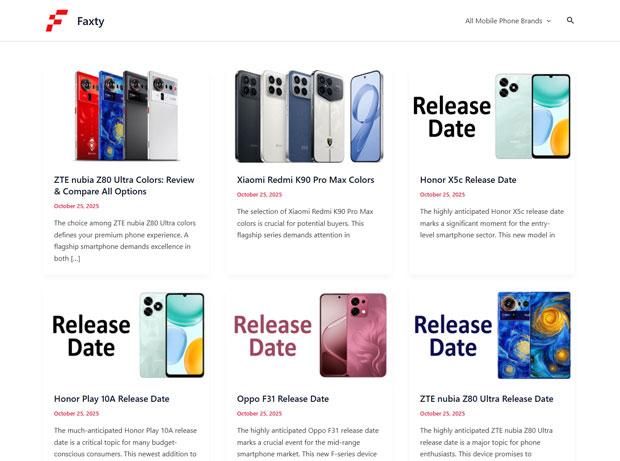Click the red Faxty logo icon
The height and width of the screenshot is (461, 620).
pos(57,21)
